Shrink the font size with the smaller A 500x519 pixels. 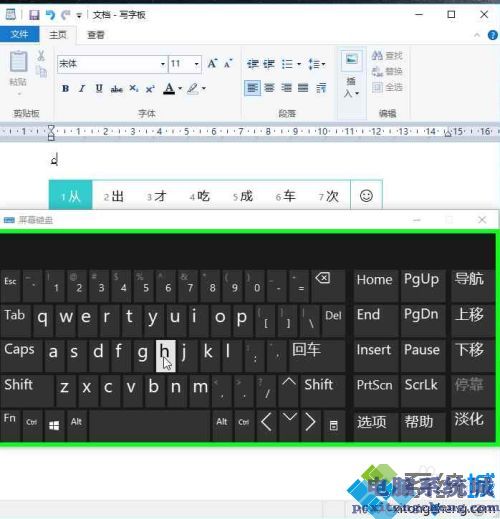tap(228, 63)
